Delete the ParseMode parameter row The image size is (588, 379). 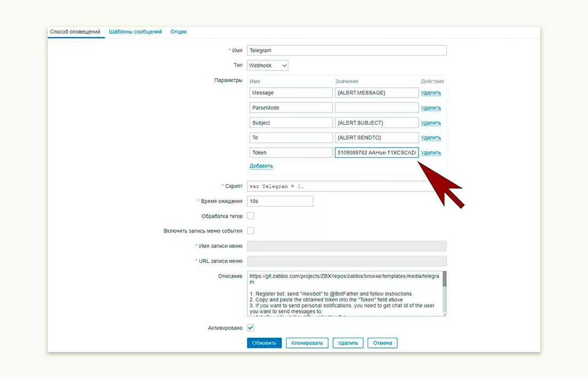(x=431, y=108)
